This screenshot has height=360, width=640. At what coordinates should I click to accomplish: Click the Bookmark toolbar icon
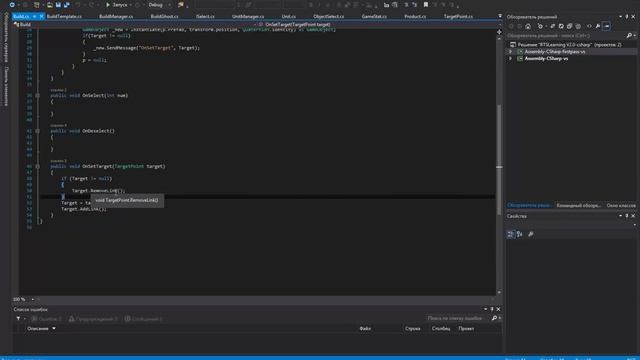[x=426, y=5]
